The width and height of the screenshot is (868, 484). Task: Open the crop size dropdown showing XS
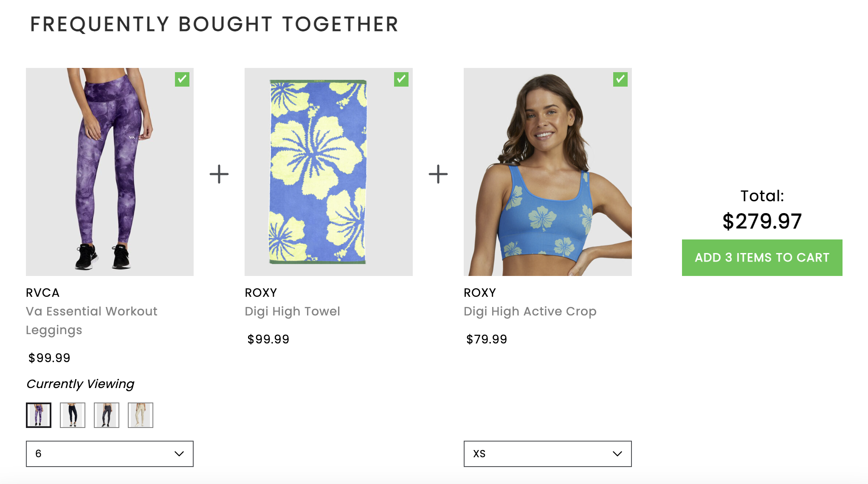[x=547, y=454]
